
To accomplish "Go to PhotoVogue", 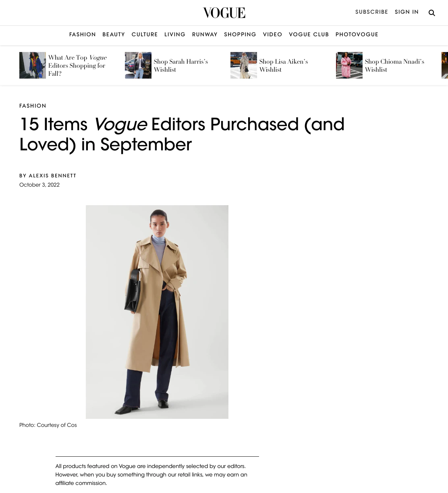I will coord(357,35).
